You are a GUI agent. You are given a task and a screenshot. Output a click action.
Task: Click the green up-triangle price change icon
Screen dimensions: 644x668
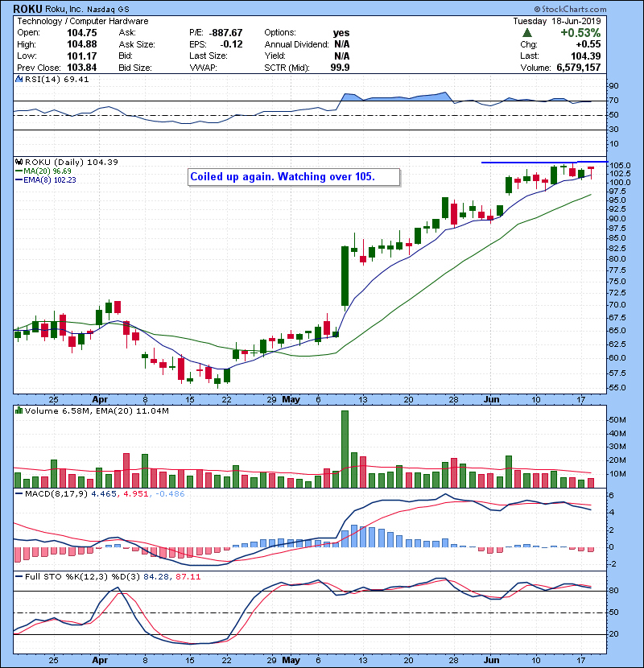pos(526,33)
